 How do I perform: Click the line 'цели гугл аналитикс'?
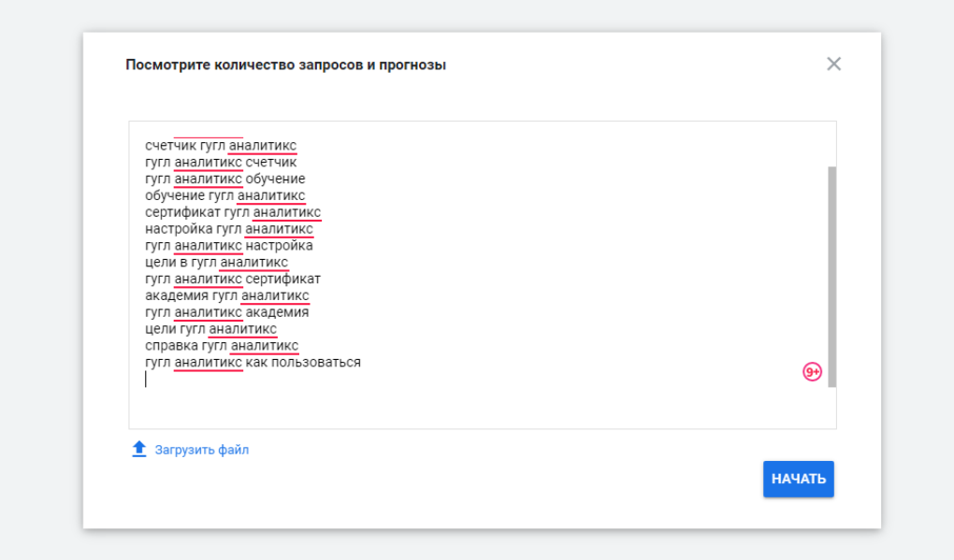tap(211, 329)
